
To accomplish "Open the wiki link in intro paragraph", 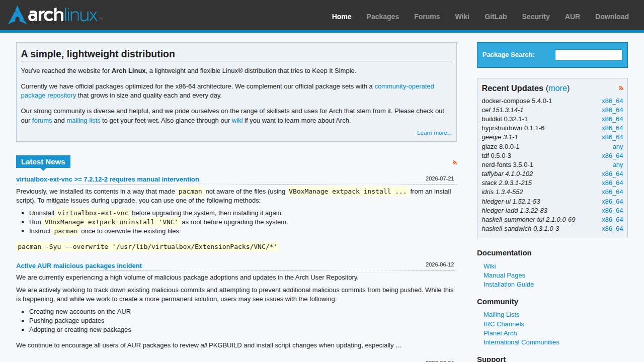I will click(237, 121).
